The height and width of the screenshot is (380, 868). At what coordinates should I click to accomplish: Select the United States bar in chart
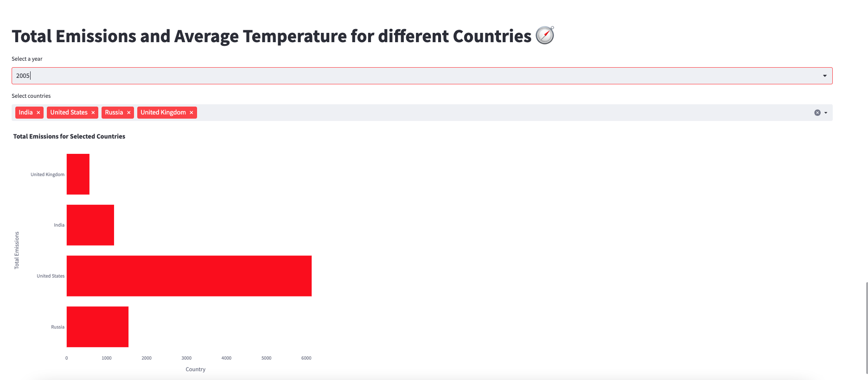coord(189,276)
